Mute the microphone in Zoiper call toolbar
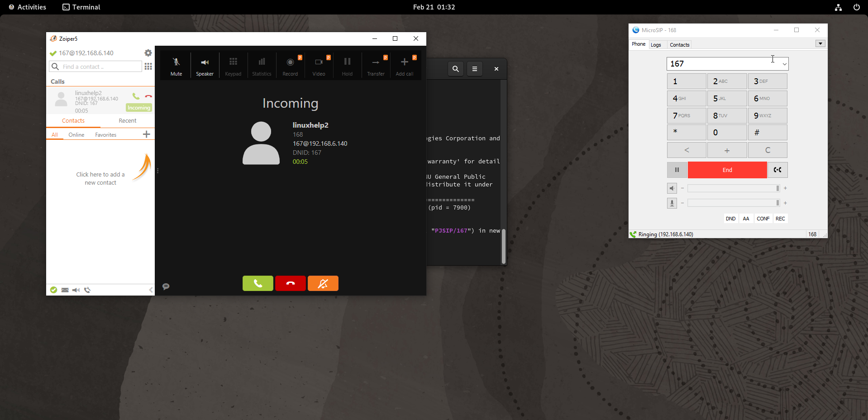 [x=176, y=66]
